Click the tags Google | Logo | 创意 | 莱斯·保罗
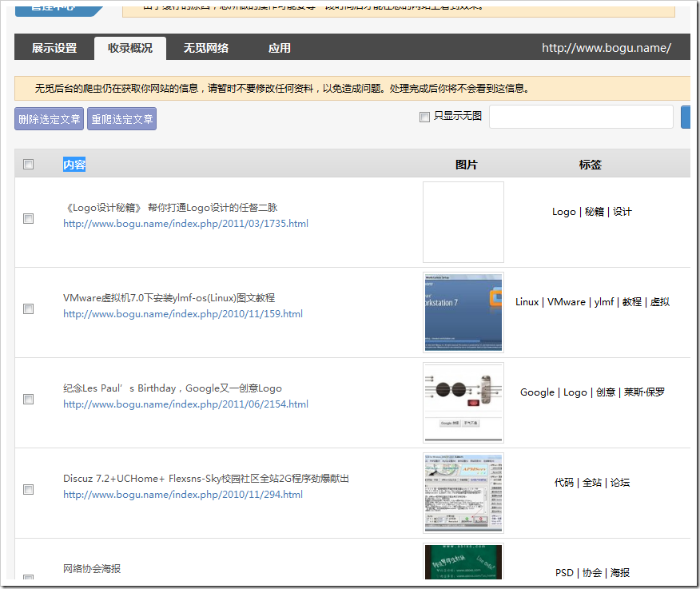The width and height of the screenshot is (700, 589). tap(592, 392)
